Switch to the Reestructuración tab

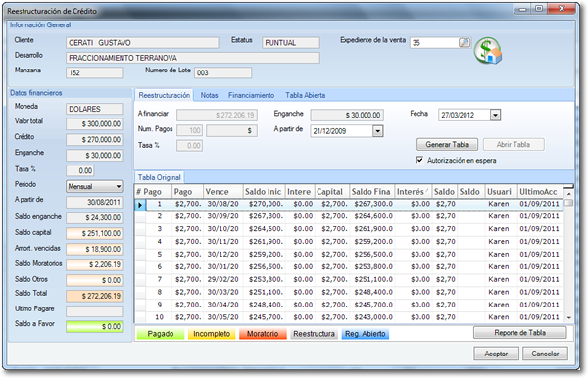pos(165,95)
